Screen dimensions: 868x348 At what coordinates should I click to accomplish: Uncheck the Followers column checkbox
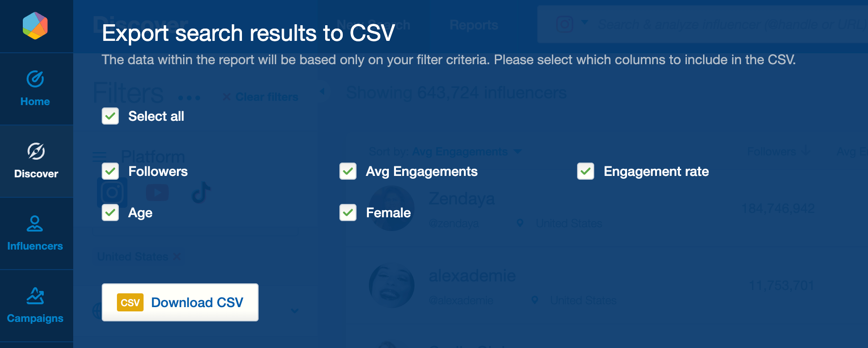point(110,171)
